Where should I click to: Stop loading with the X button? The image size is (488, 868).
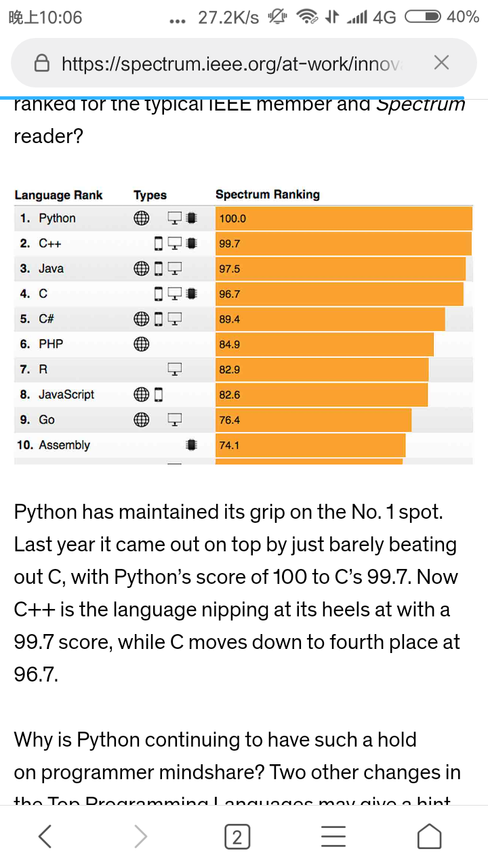click(x=441, y=63)
